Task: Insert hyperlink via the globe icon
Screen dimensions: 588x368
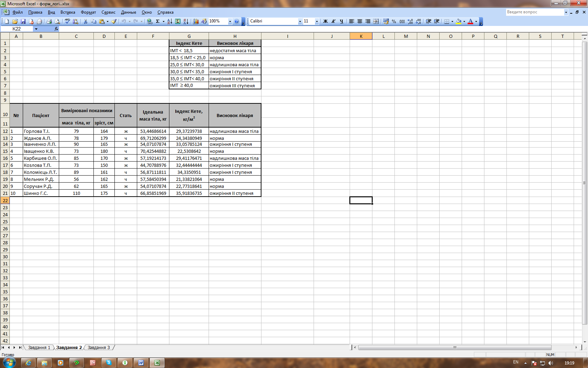Action: tap(150, 21)
